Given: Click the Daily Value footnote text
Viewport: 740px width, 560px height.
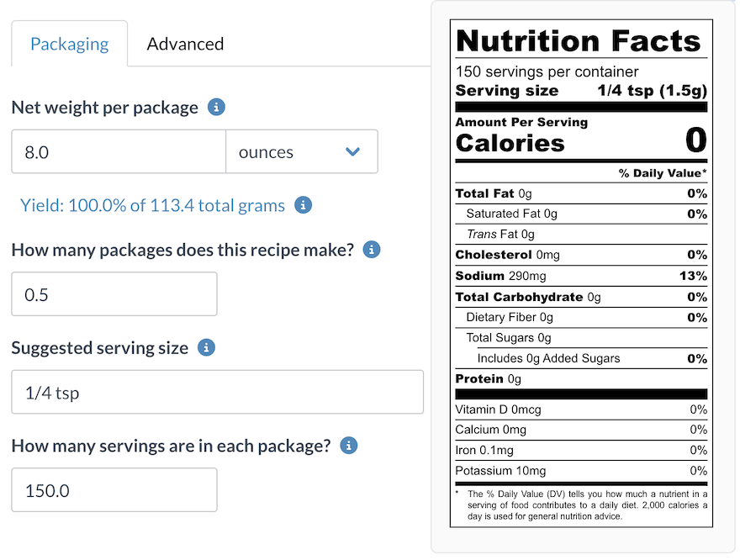Looking at the screenshot, I should coord(586,505).
